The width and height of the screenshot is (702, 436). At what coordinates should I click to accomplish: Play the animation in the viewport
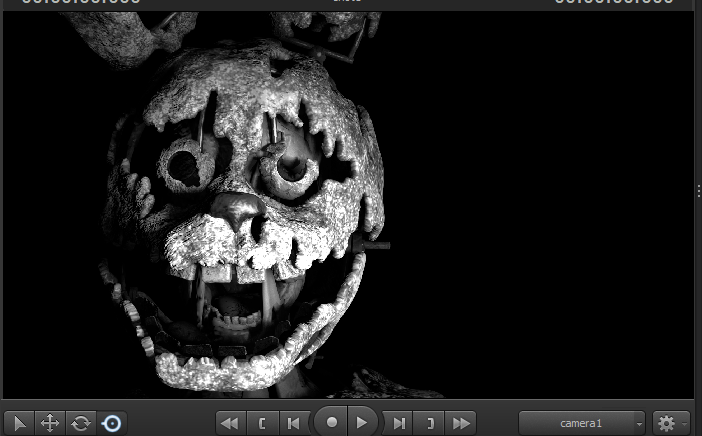tap(362, 422)
